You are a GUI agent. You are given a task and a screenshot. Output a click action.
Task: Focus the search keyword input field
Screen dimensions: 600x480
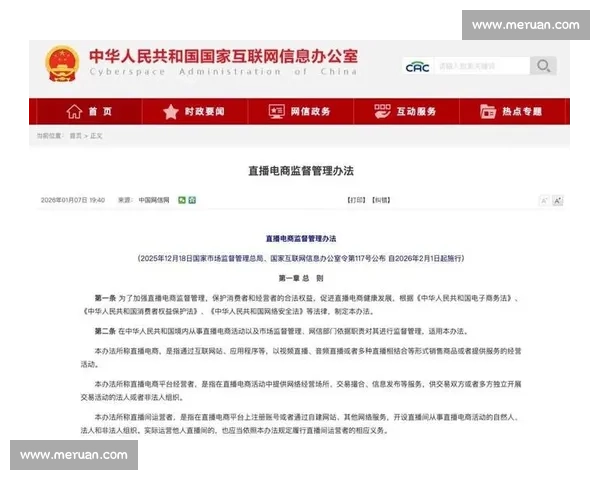(x=482, y=66)
